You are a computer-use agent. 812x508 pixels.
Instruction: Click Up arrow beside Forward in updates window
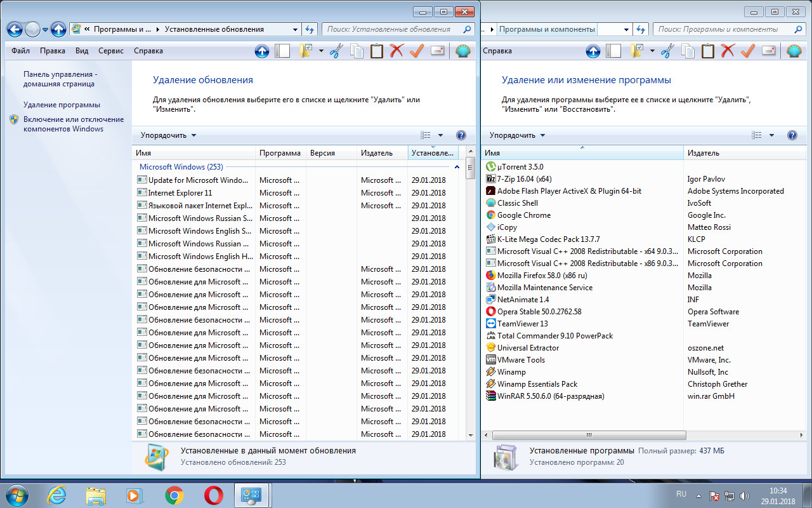point(58,29)
